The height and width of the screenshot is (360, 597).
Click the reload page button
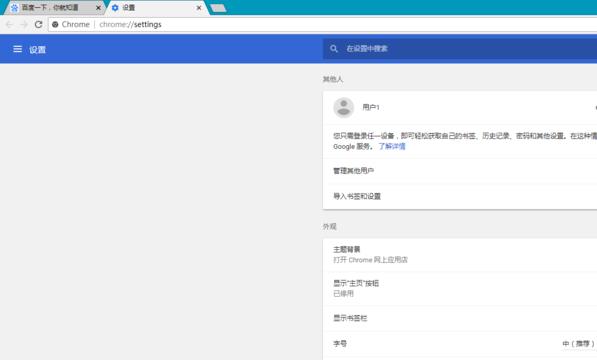click(x=38, y=24)
